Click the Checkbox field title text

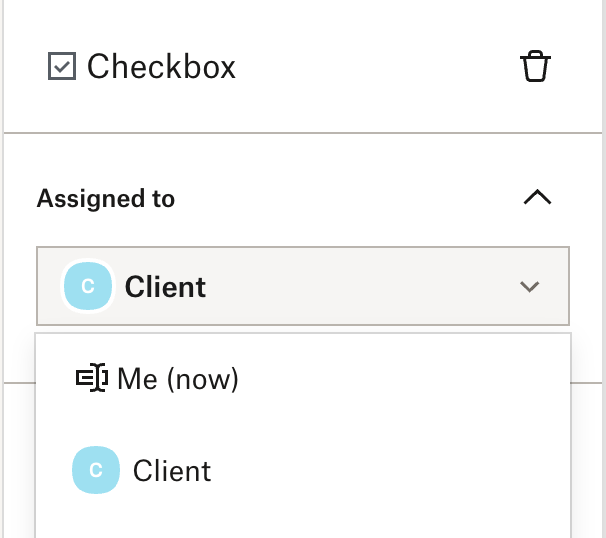coord(161,66)
